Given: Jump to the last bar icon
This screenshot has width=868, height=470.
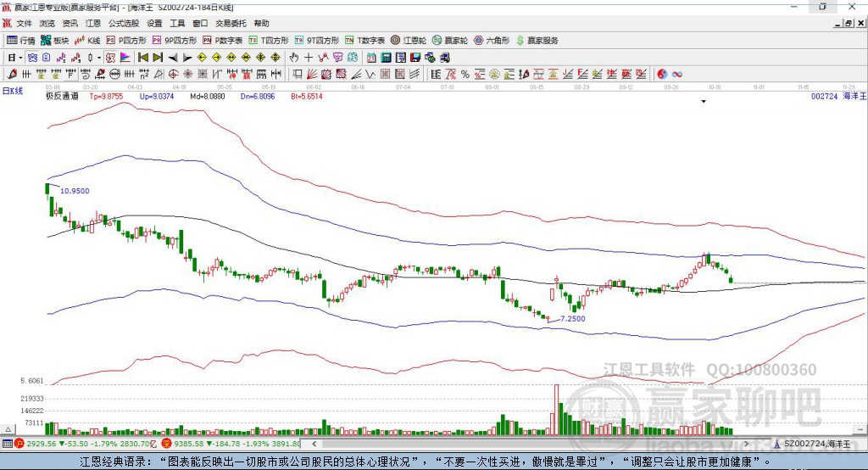Looking at the screenshot, I should [158, 58].
